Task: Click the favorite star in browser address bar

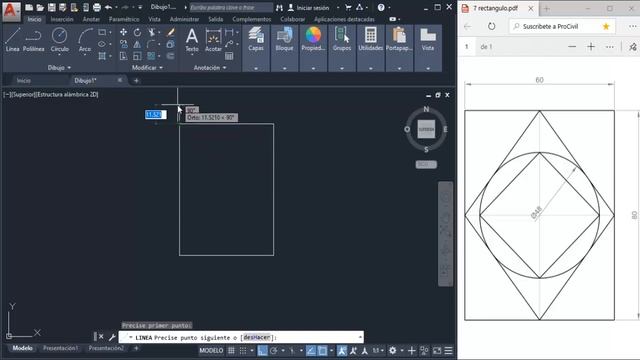Action: click(606, 27)
